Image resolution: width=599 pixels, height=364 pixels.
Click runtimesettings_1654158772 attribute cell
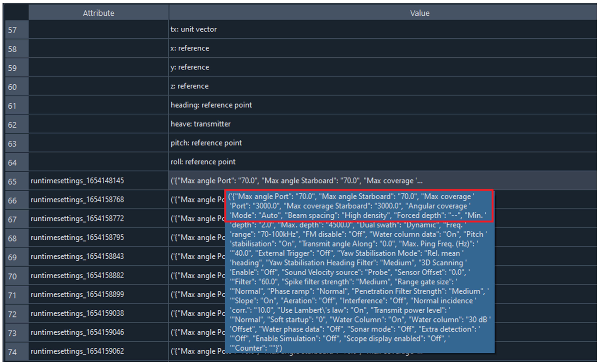click(x=77, y=219)
